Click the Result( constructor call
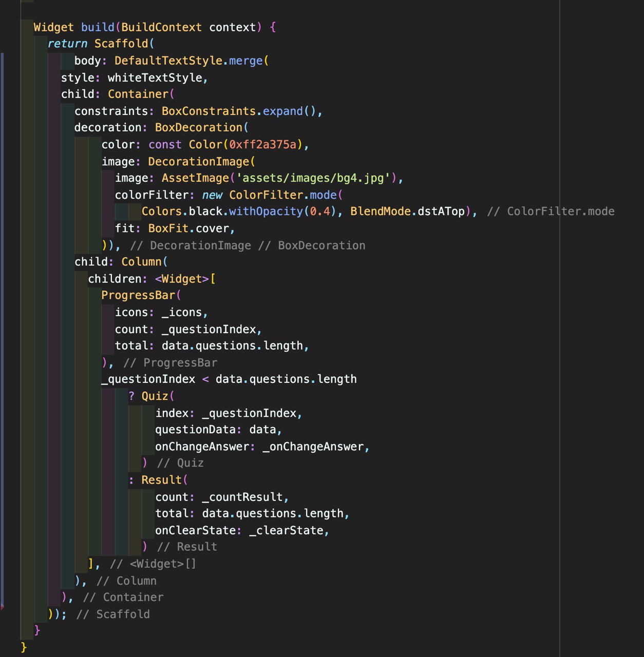Screen dimensions: 644x657 pos(165,479)
